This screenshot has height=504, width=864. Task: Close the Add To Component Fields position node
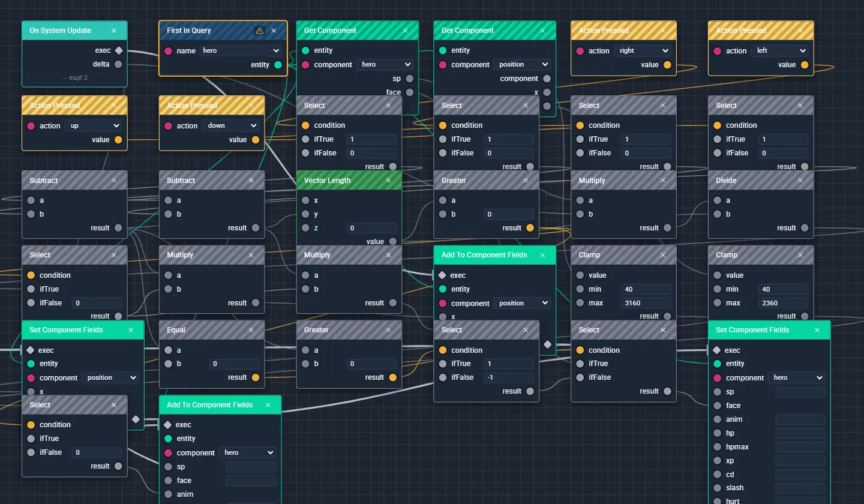click(x=542, y=255)
